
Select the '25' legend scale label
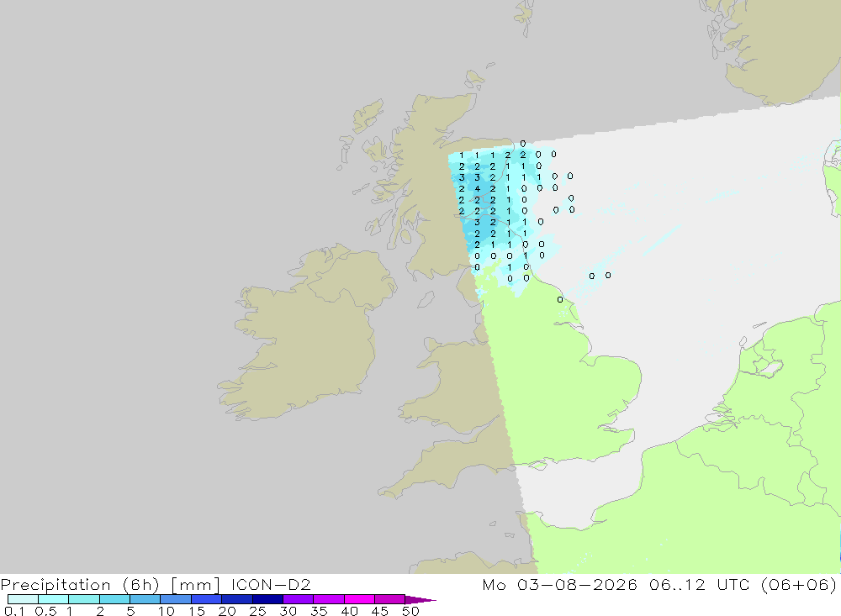pyautogui.click(x=258, y=611)
